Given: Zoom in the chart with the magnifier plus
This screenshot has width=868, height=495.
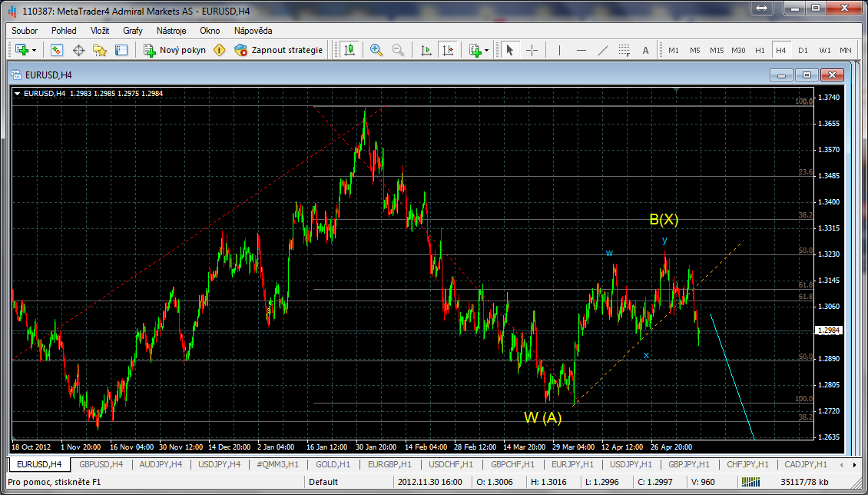Looking at the screenshot, I should coord(376,50).
